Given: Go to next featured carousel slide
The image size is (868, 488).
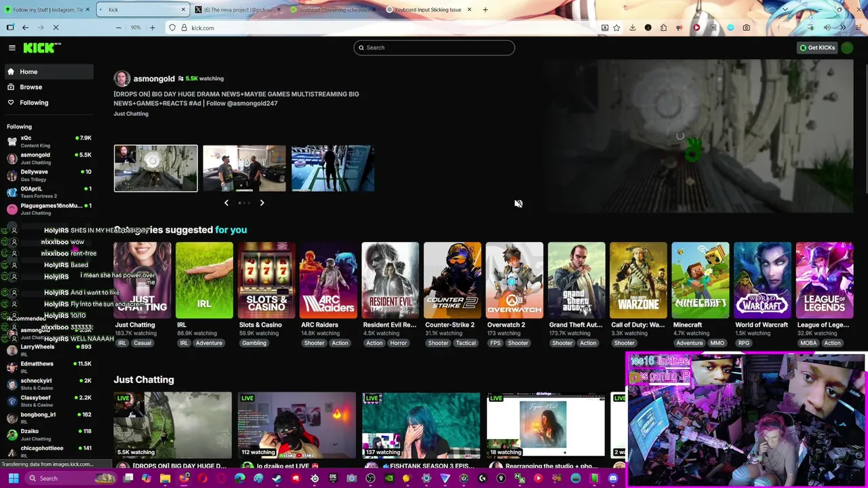Looking at the screenshot, I should pyautogui.click(x=262, y=203).
